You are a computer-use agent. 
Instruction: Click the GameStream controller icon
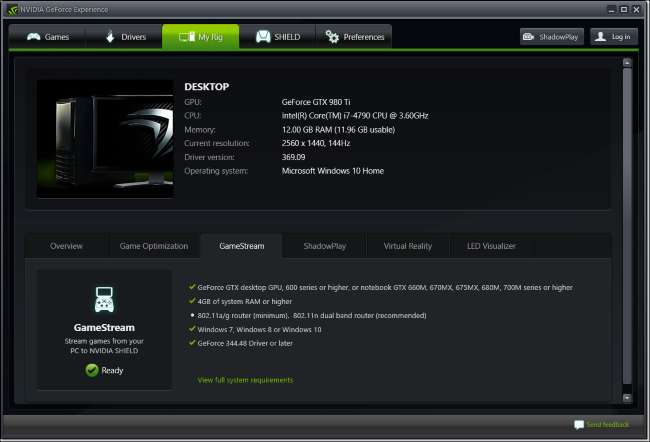(x=104, y=299)
